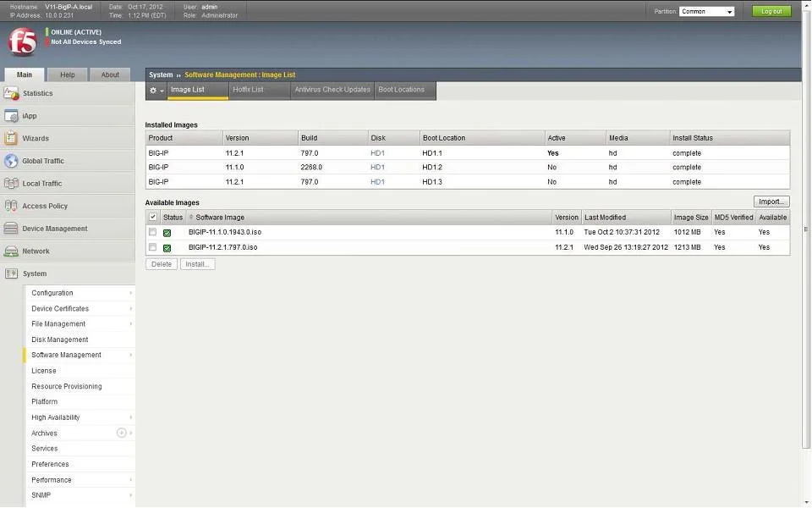The image size is (812, 508).
Task: Expand the High Availability submenu arrow
Action: [130, 417]
